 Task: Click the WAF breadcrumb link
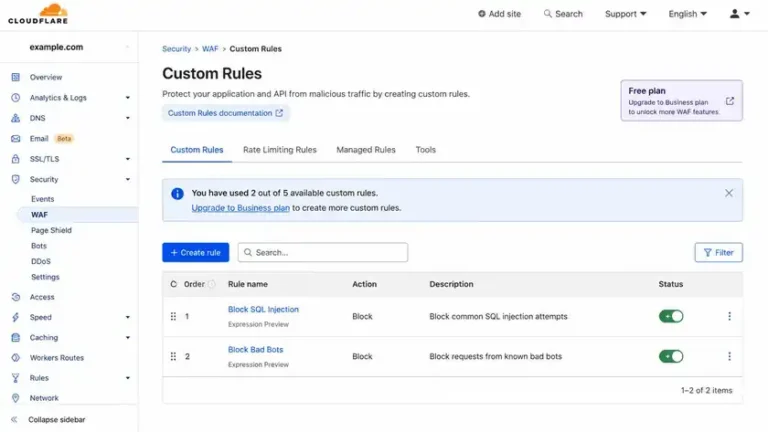pyautogui.click(x=210, y=48)
